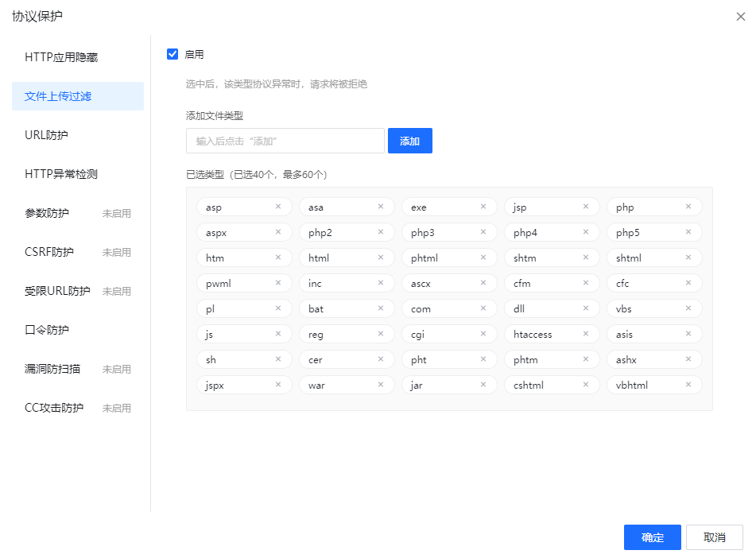Remove the pl file type tag
Screen dimensions: 756x558
[278, 308]
